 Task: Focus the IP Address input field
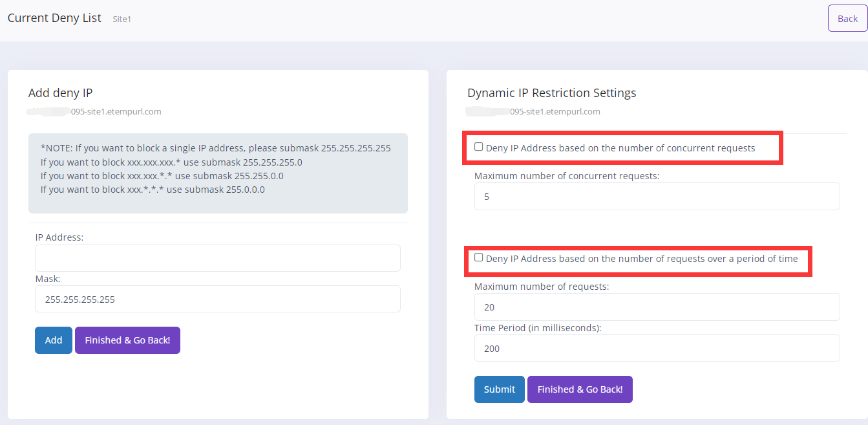click(x=218, y=258)
